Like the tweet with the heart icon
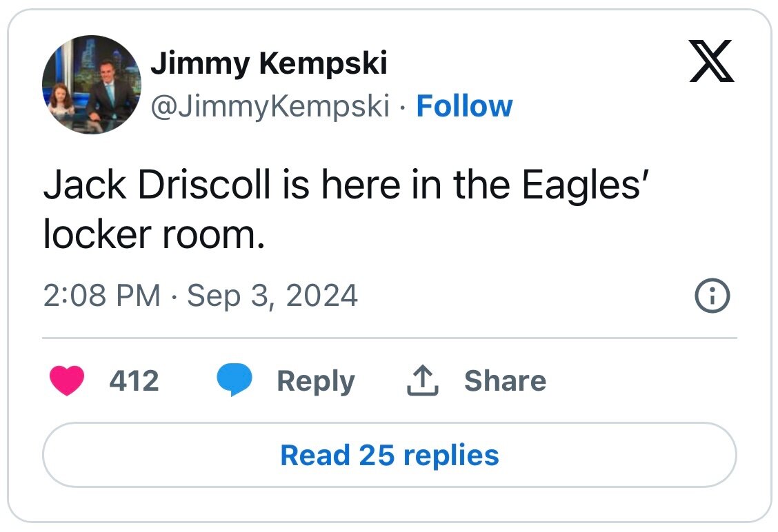Image resolution: width=778 pixels, height=532 pixels. [67, 380]
